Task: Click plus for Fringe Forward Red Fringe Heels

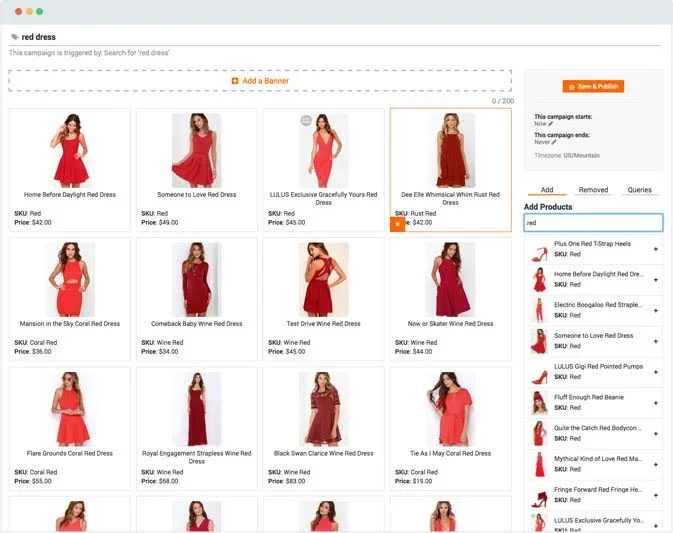Action: pyautogui.click(x=656, y=494)
